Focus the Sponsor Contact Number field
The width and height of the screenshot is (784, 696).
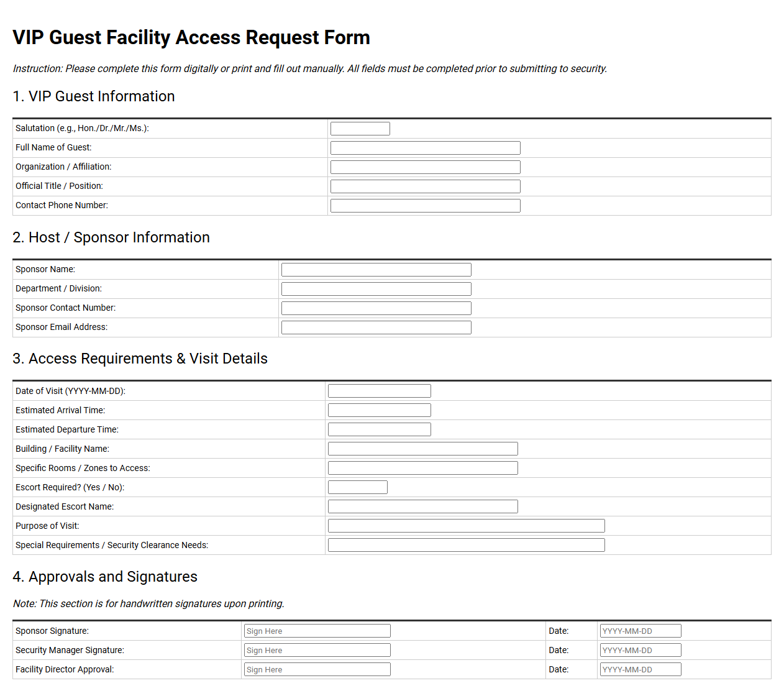pyautogui.click(x=376, y=308)
